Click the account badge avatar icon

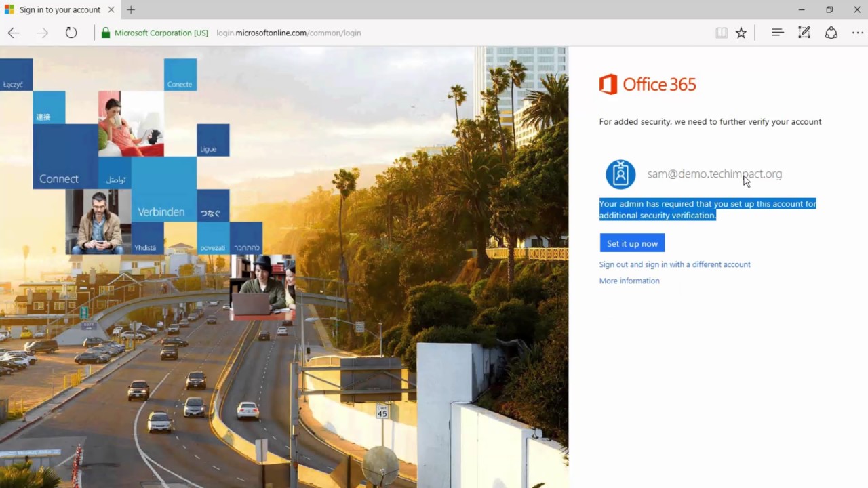tap(620, 174)
